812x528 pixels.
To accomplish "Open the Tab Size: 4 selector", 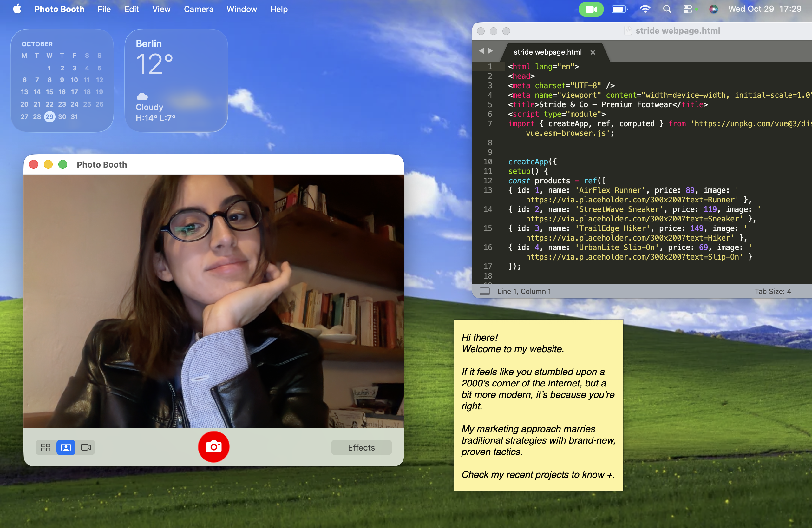I will [772, 291].
